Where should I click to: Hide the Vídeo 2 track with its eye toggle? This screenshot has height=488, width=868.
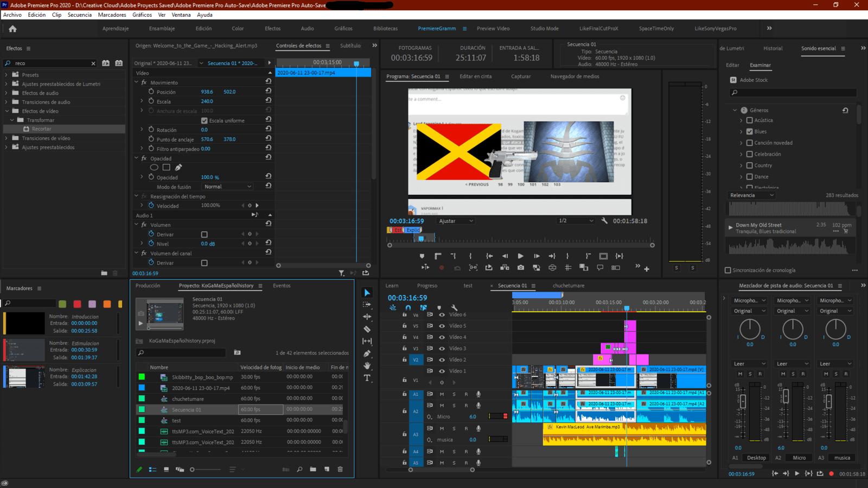(x=442, y=360)
